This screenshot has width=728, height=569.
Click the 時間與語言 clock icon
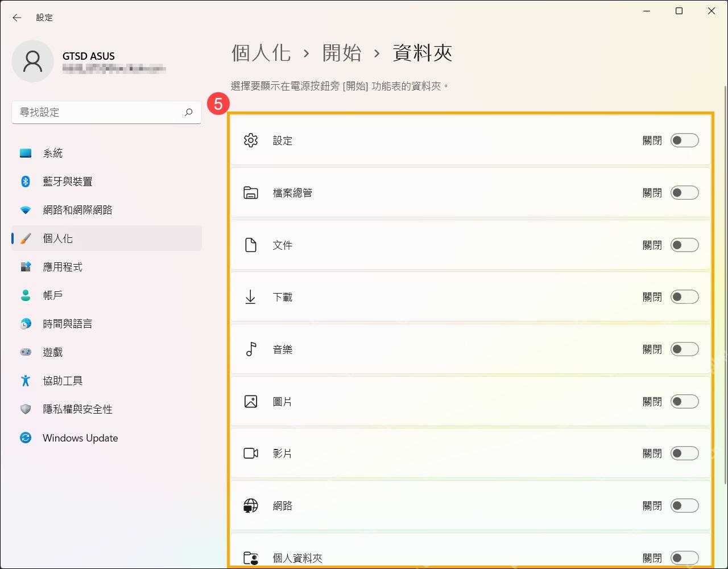(26, 324)
